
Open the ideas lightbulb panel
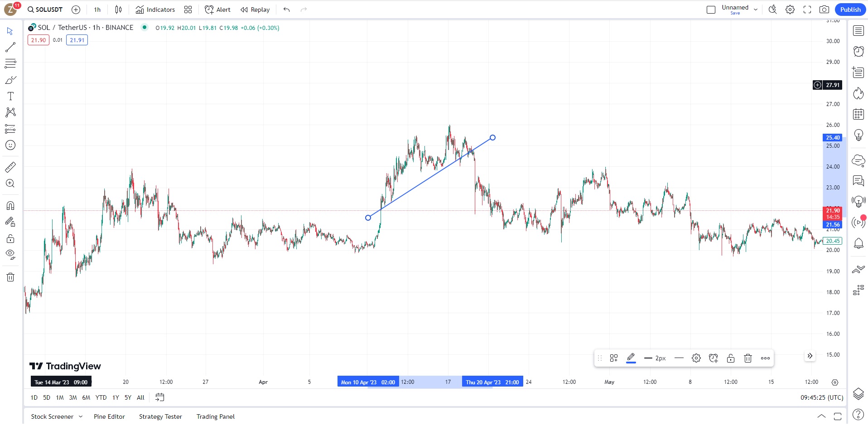[x=858, y=135]
